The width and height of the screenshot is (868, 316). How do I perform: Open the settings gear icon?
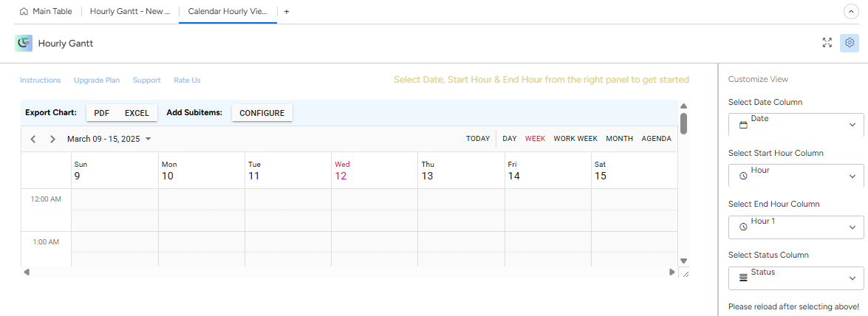click(850, 43)
